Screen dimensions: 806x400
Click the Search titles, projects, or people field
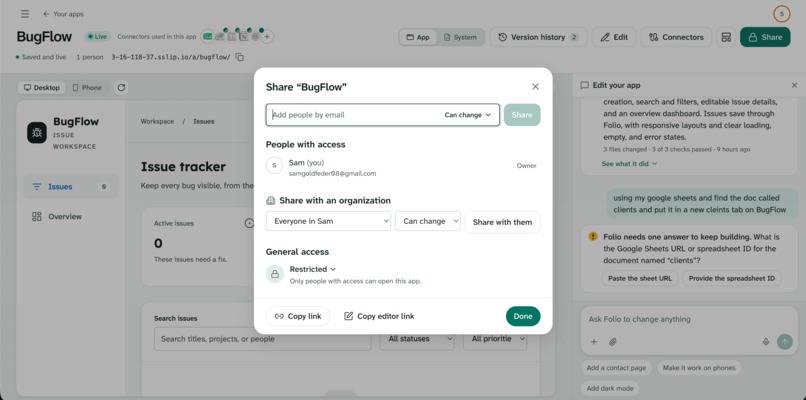click(x=262, y=339)
